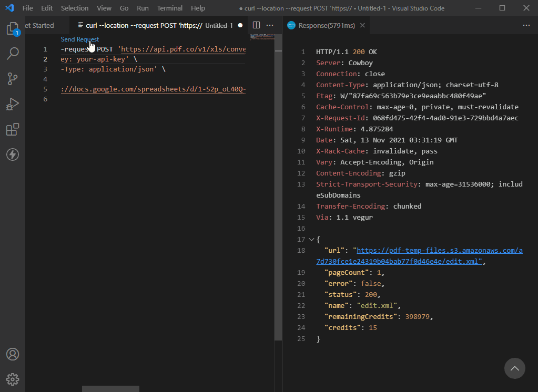Click the editor's horizontal scrollbar thumb
This screenshot has width=538, height=392.
pyautogui.click(x=110, y=389)
